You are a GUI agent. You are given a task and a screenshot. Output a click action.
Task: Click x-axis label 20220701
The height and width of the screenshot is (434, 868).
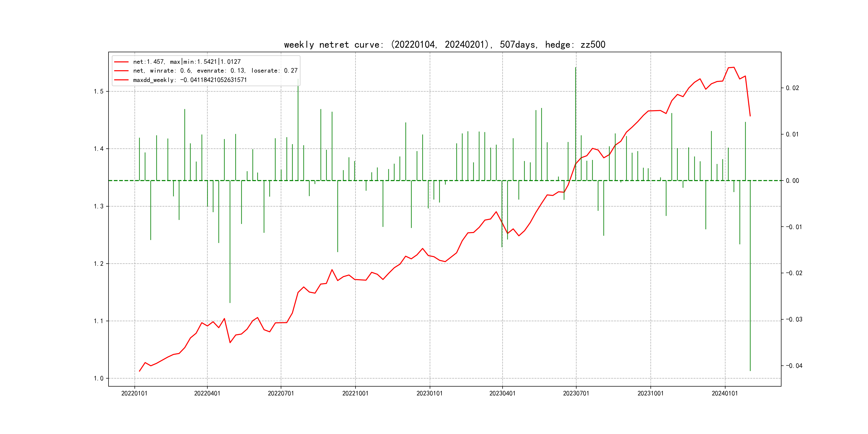(281, 393)
